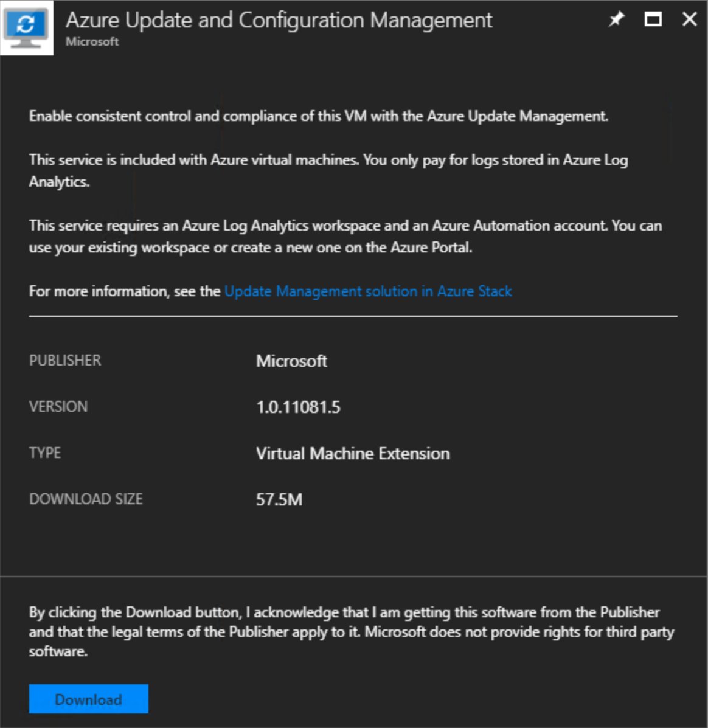
Task: Pin the blade with the pin icon
Action: tap(617, 19)
